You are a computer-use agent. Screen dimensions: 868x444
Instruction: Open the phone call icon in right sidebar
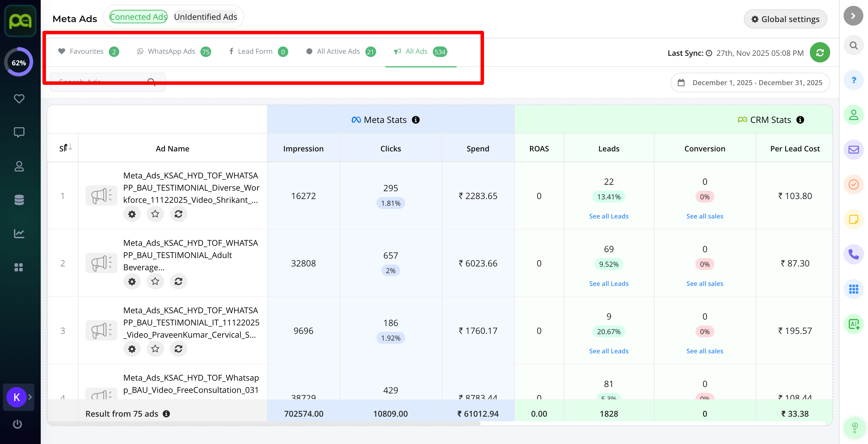(x=853, y=254)
